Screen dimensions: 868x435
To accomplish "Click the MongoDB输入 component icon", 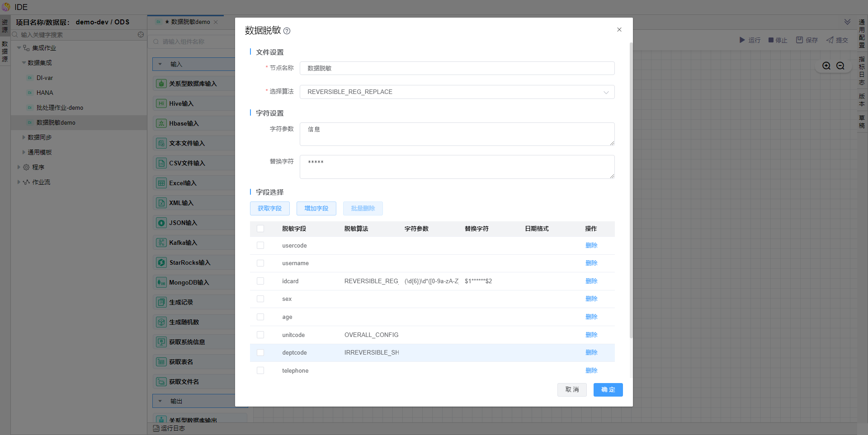I will tap(161, 282).
